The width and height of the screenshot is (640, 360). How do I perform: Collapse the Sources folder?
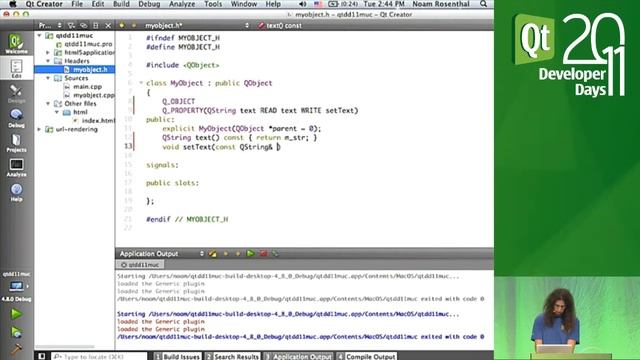[48, 78]
